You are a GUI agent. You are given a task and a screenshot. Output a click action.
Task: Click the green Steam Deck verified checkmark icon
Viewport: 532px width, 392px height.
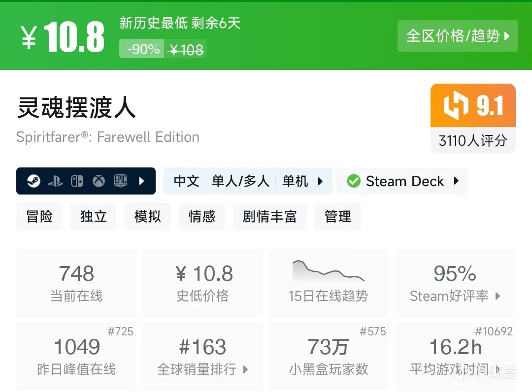click(354, 181)
